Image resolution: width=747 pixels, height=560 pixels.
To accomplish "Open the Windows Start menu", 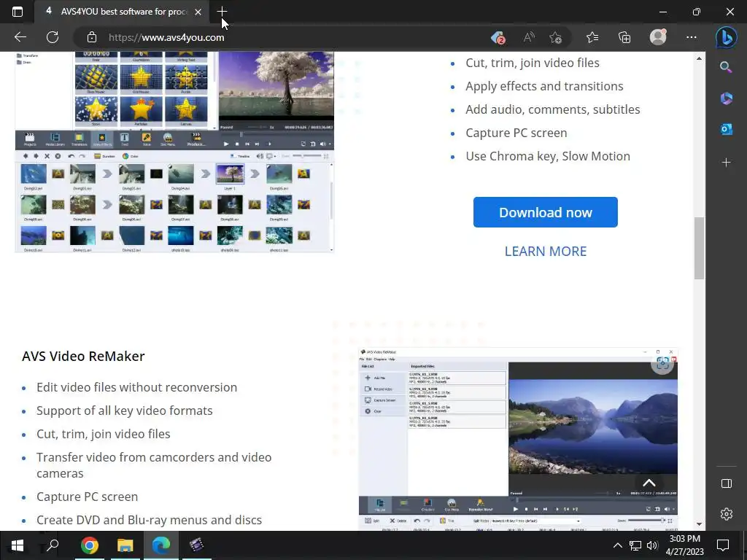I will click(18, 545).
